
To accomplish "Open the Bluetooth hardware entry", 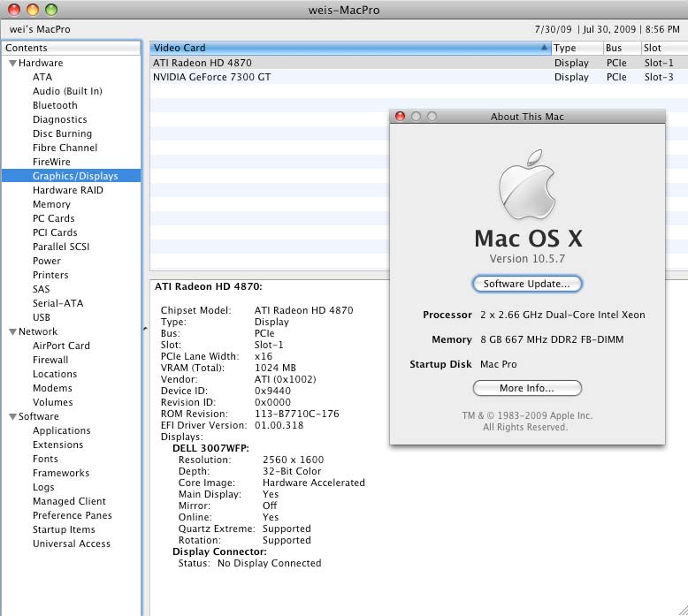I will click(55, 105).
